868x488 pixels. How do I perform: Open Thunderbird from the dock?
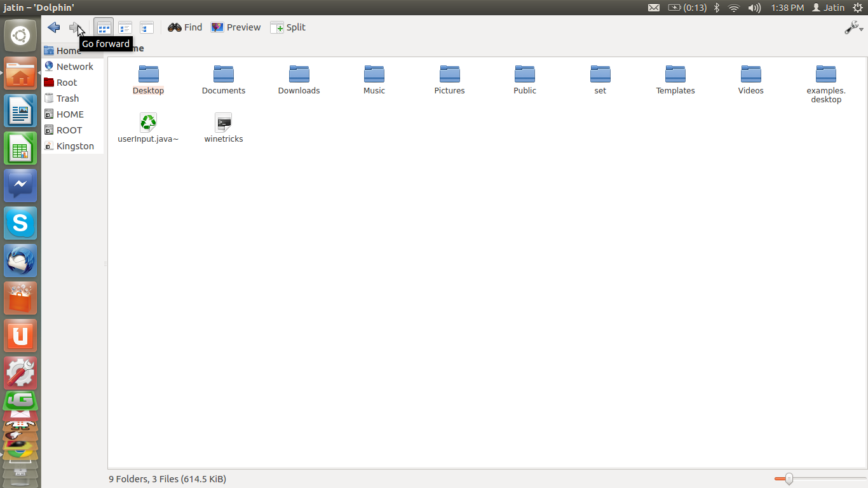coord(20,261)
